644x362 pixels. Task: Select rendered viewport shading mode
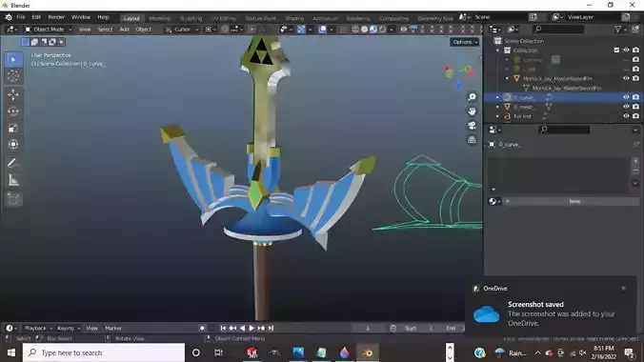tap(382, 30)
